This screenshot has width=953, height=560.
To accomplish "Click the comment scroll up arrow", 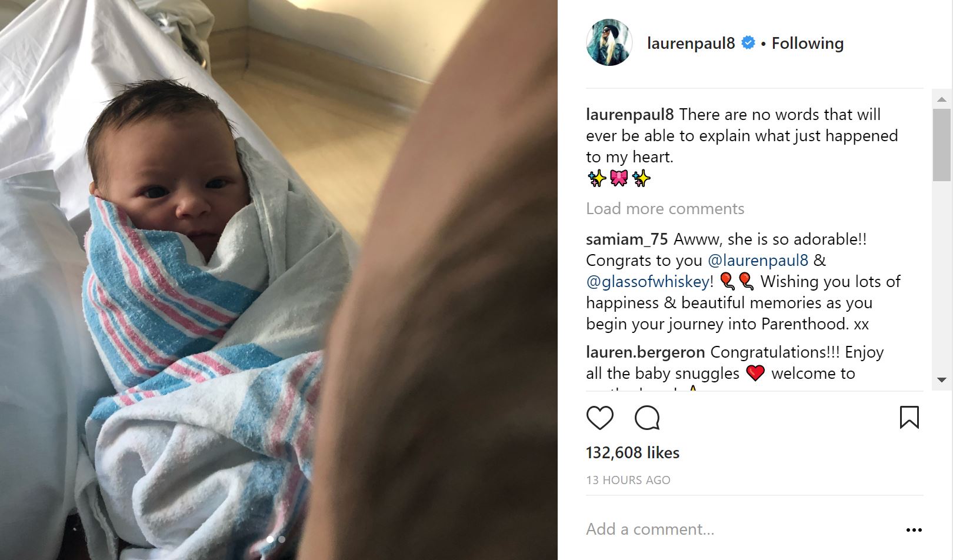I will pyautogui.click(x=941, y=99).
